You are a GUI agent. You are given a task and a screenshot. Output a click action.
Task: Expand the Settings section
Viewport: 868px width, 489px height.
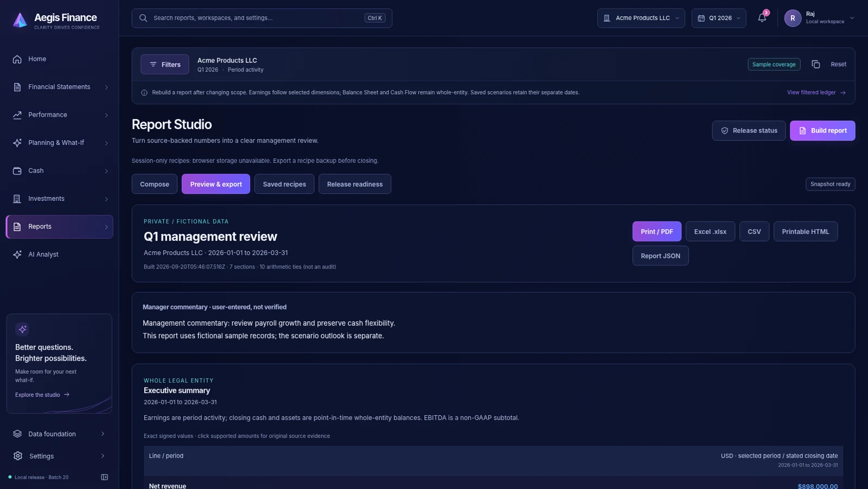103,456
